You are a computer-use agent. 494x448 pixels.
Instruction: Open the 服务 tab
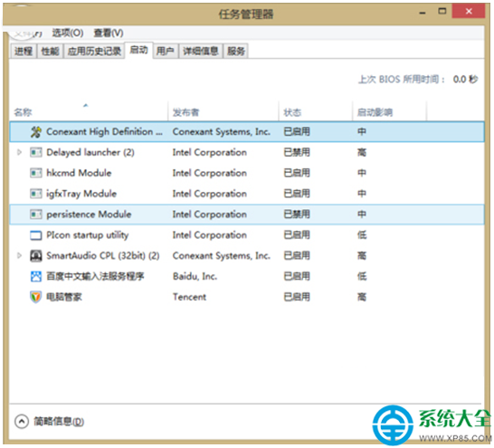(236, 51)
